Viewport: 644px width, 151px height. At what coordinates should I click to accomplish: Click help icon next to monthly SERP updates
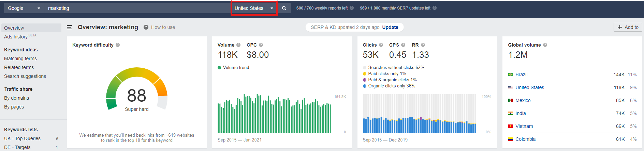pyautogui.click(x=435, y=8)
